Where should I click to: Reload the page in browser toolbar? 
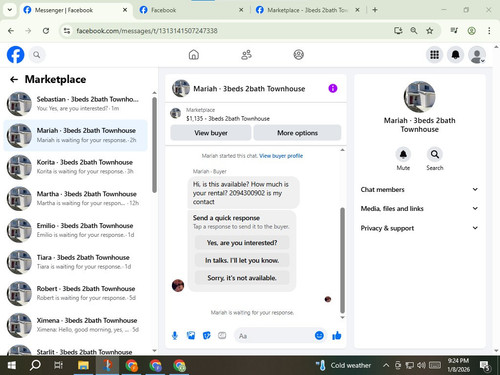tap(46, 31)
